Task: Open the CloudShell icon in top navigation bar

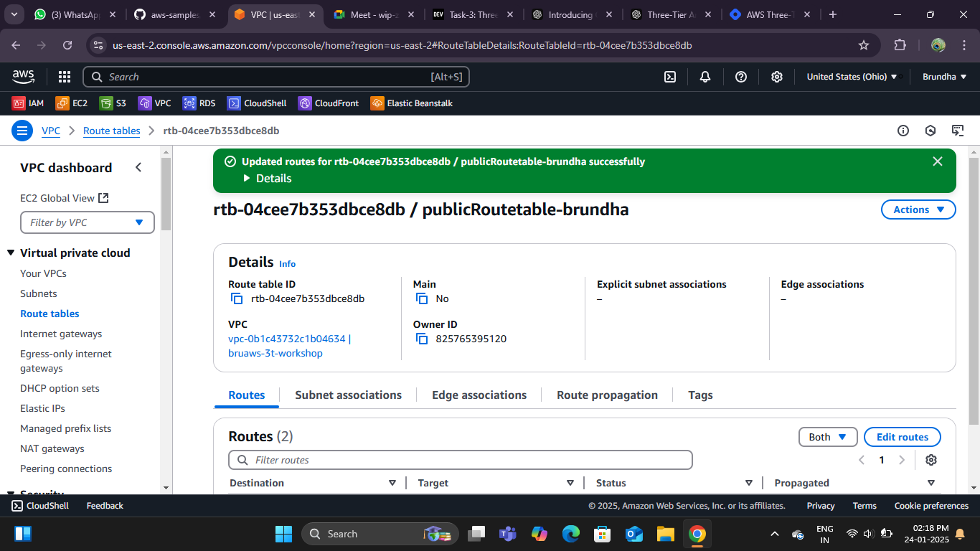Action: (x=670, y=77)
